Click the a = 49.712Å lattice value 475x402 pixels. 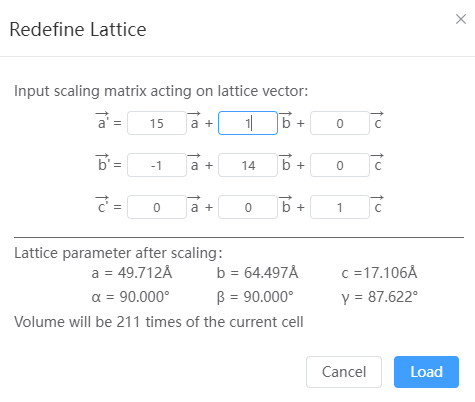pyautogui.click(x=132, y=273)
